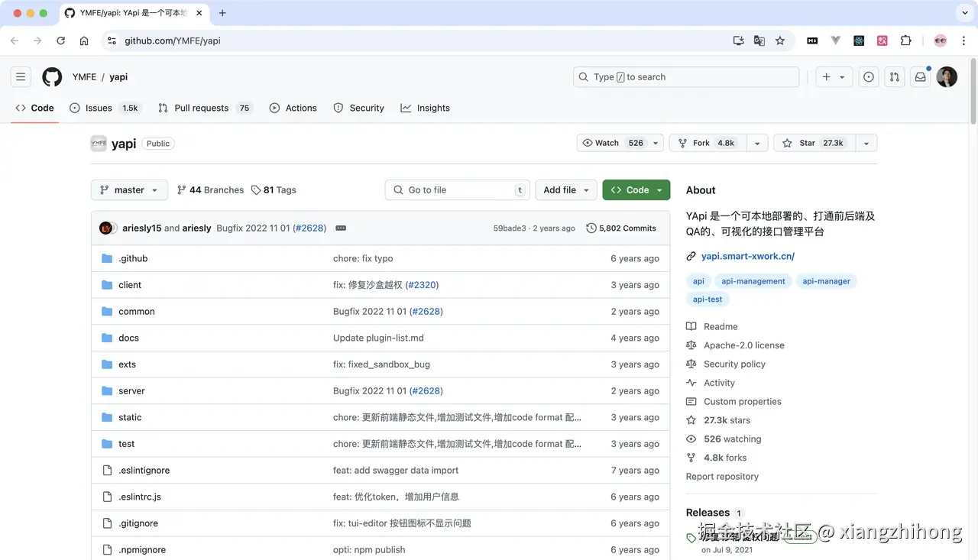
Task: Open the 5,802 Commits history
Action: (x=621, y=228)
